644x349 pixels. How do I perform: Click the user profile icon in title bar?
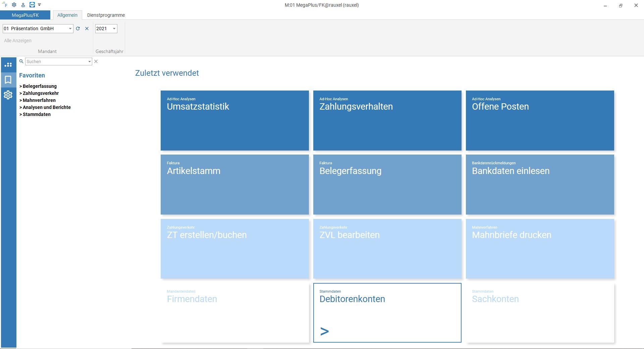[23, 5]
